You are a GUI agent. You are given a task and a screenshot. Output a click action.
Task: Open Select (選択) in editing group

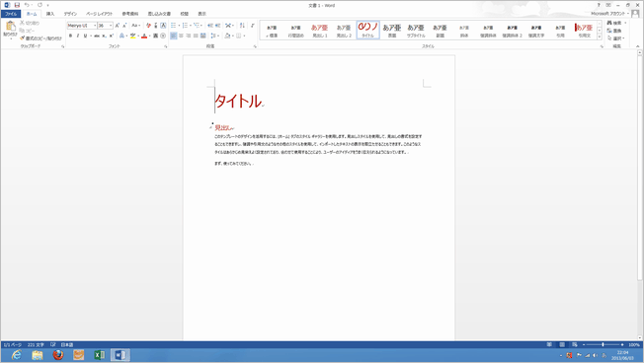pos(615,38)
